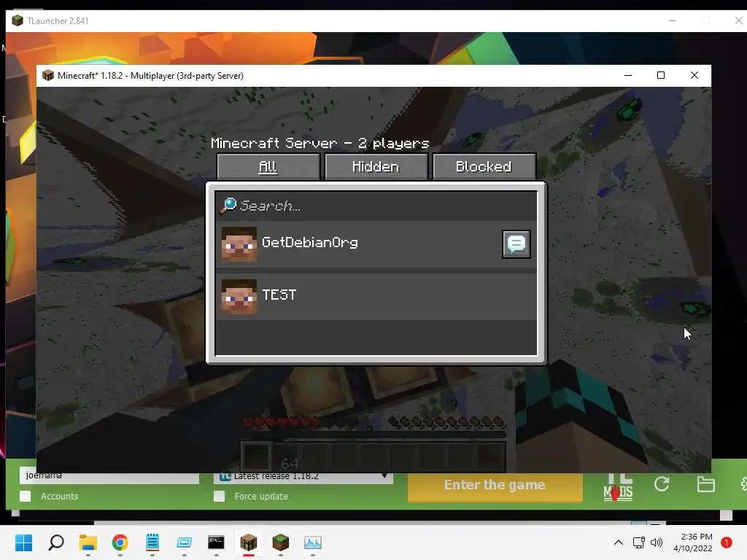The width and height of the screenshot is (747, 560).
Task: Select the first hotbar slot
Action: tap(256, 456)
